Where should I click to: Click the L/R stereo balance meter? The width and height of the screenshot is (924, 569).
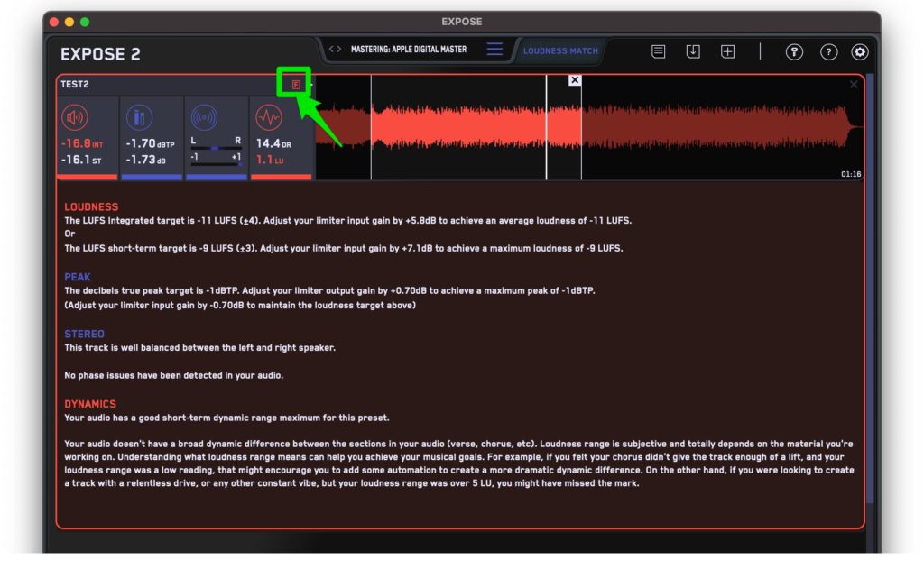tap(216, 149)
